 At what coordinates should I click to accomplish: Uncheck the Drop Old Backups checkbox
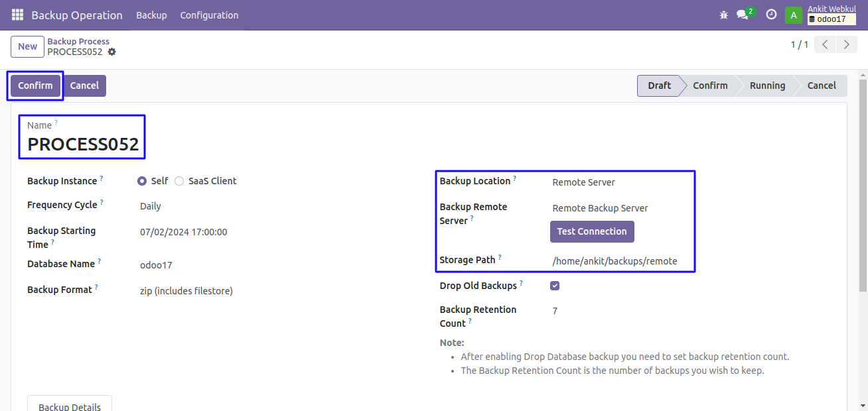pyautogui.click(x=555, y=286)
